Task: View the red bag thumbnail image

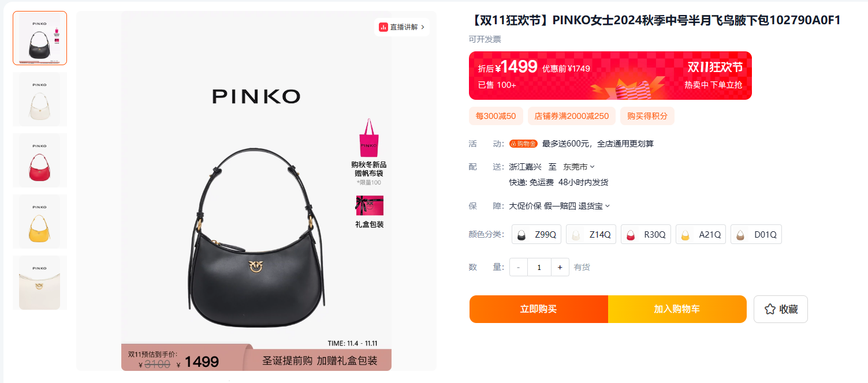Action: pyautogui.click(x=40, y=160)
